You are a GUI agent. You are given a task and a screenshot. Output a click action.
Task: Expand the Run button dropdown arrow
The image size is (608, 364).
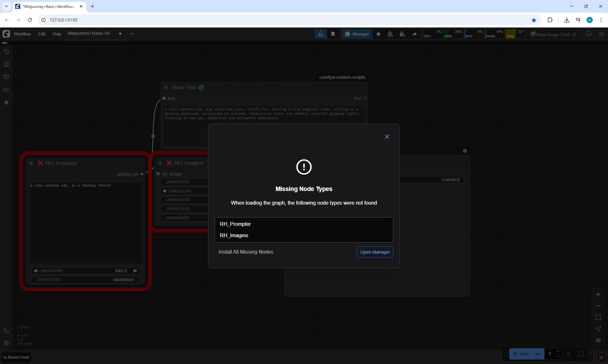pyautogui.click(x=538, y=354)
